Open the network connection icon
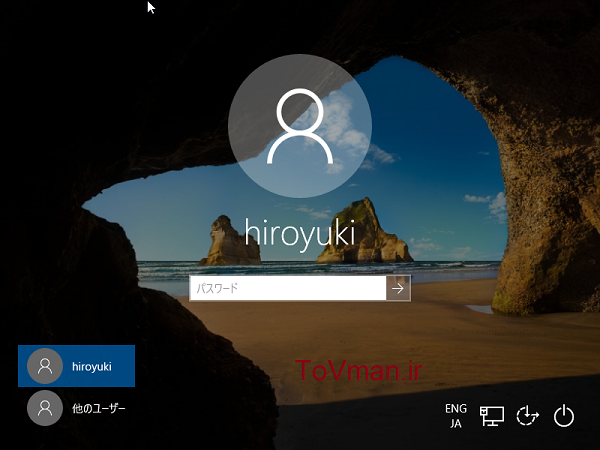 [492, 416]
